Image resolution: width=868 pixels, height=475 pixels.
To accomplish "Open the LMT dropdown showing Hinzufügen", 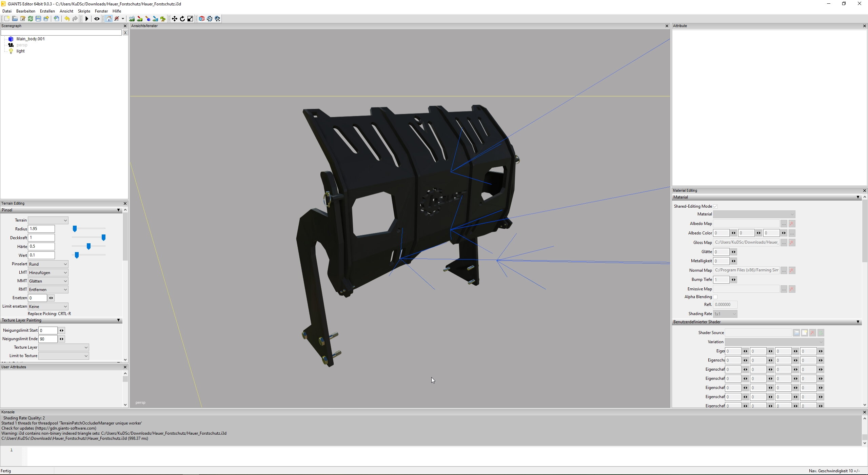I will coord(48,272).
